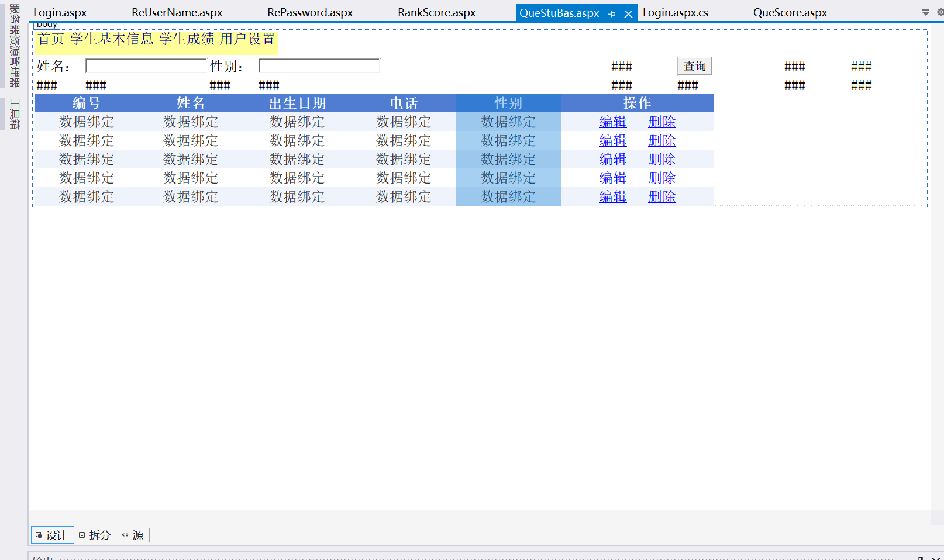Select the 性别： label text

point(227,67)
